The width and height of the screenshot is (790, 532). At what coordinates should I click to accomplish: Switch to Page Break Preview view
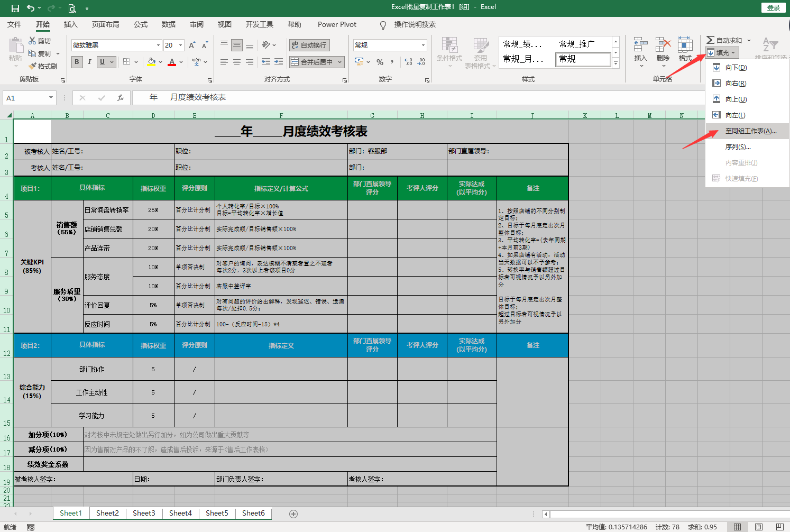click(780, 527)
